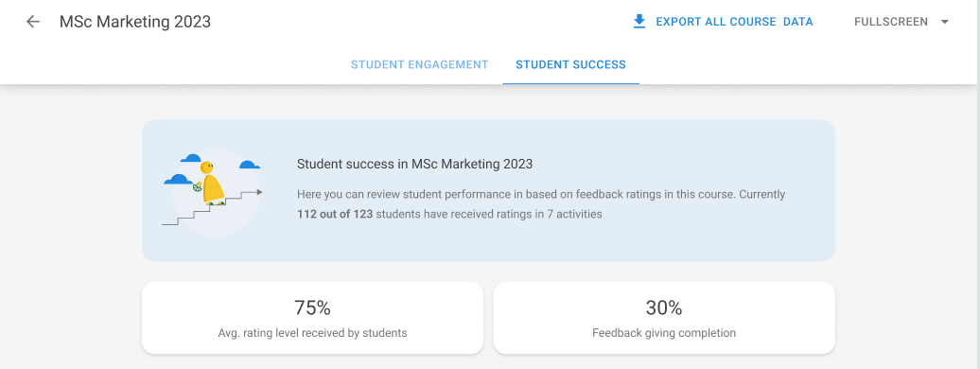
Task: Go back using the left arrow icon
Action: [32, 22]
